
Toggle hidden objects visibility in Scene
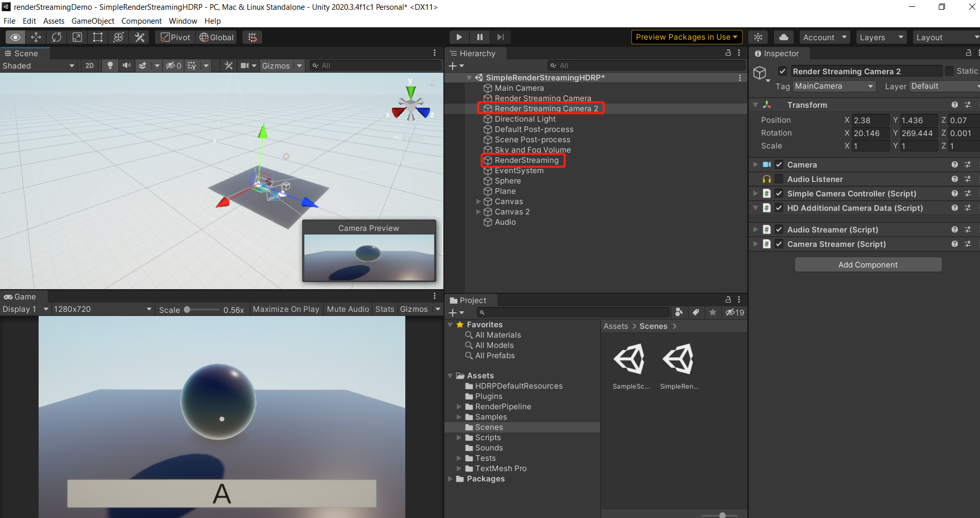point(173,65)
